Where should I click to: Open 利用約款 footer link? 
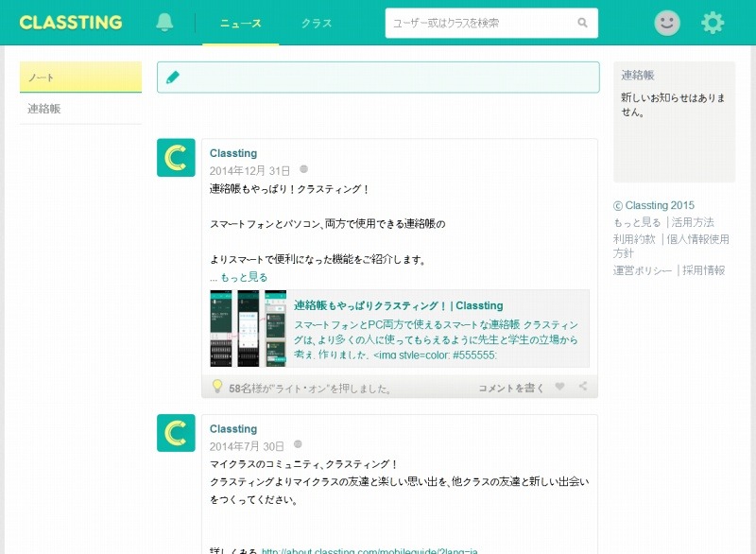(634, 239)
